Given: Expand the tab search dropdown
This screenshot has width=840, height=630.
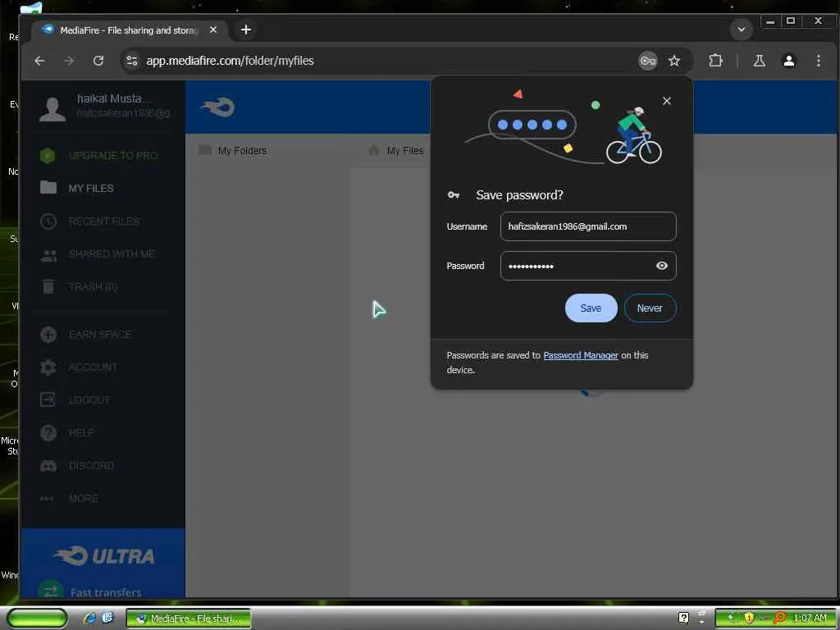Looking at the screenshot, I should 742,30.
